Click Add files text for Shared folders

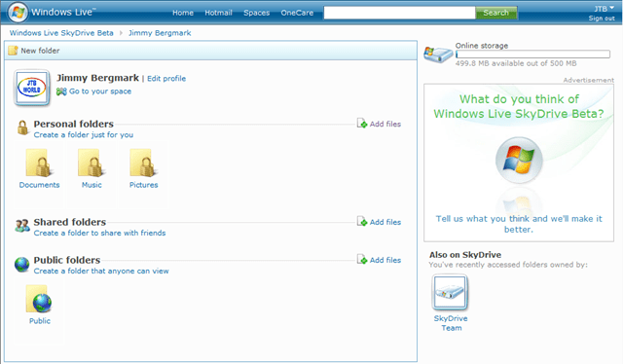(x=385, y=222)
